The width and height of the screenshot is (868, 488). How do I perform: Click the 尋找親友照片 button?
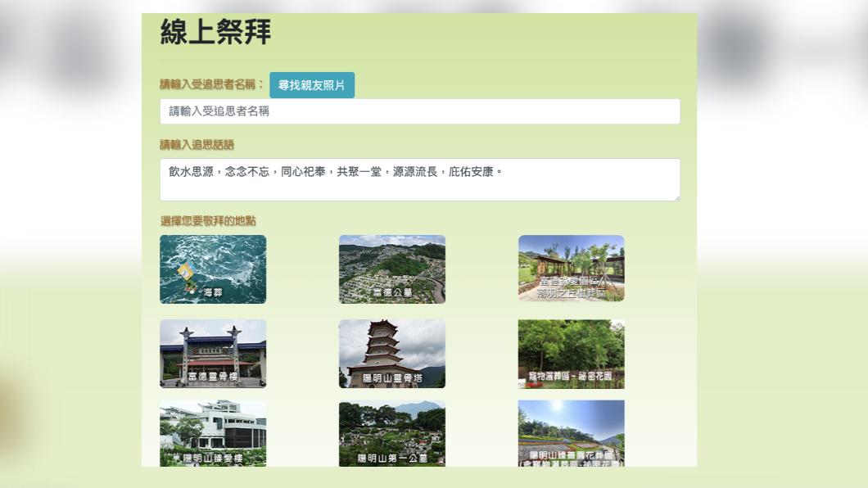(x=312, y=85)
